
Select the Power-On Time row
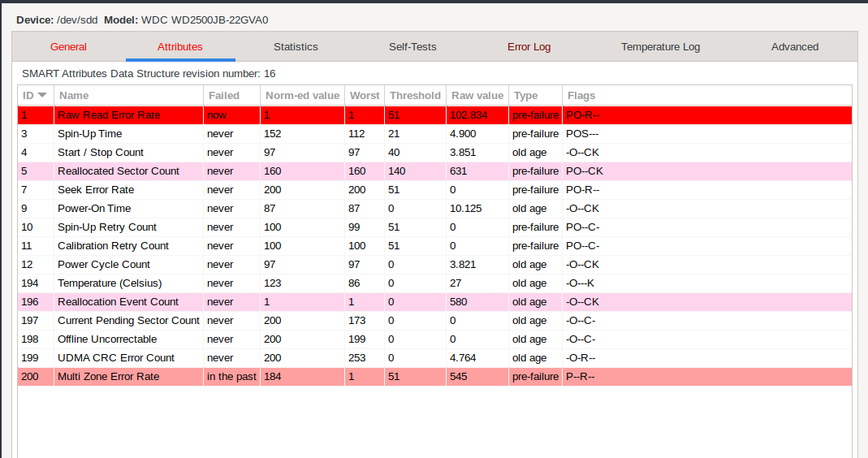(x=434, y=209)
